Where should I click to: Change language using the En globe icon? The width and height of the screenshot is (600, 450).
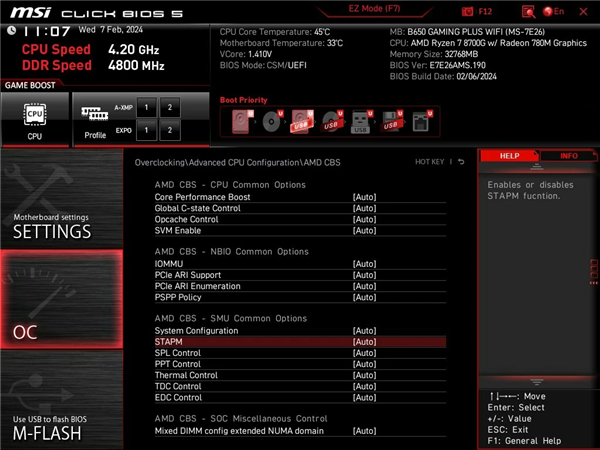(549, 11)
